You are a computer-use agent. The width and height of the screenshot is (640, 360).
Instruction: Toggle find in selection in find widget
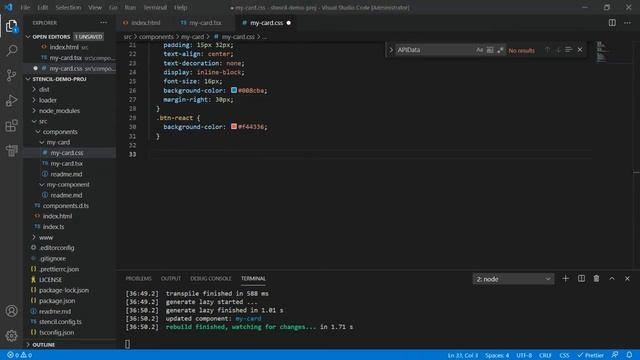[569, 50]
